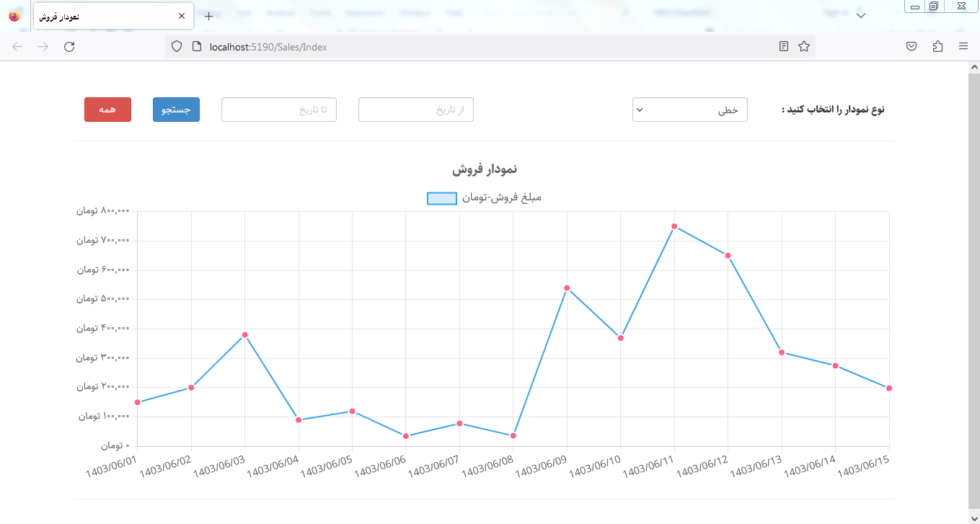Viewport: 980px width, 524px height.
Task: Open the chart type dropdown showing خطی
Action: click(689, 110)
